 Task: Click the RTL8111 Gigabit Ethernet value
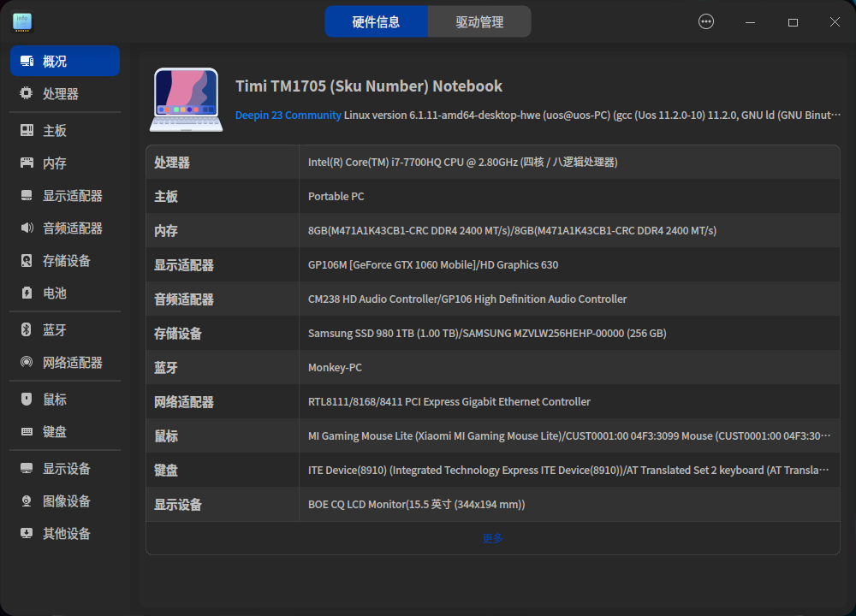point(449,401)
